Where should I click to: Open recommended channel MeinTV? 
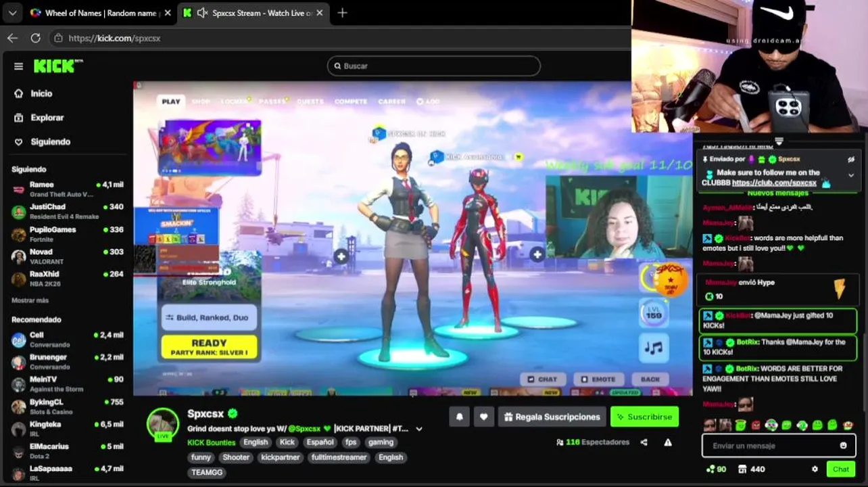(x=68, y=384)
